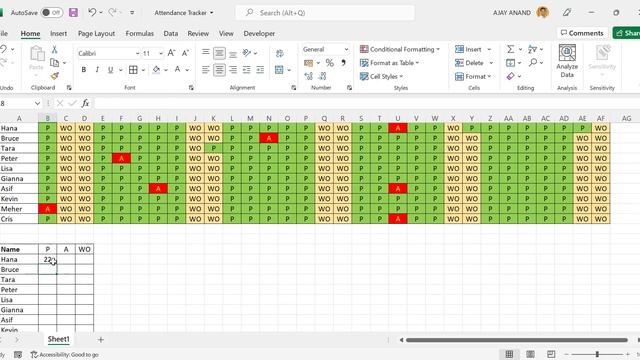Click the Cut scissors icon

tap(54, 49)
